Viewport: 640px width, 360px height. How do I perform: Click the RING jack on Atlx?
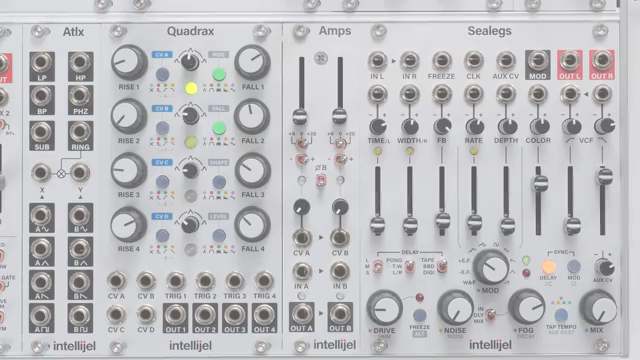click(x=80, y=132)
